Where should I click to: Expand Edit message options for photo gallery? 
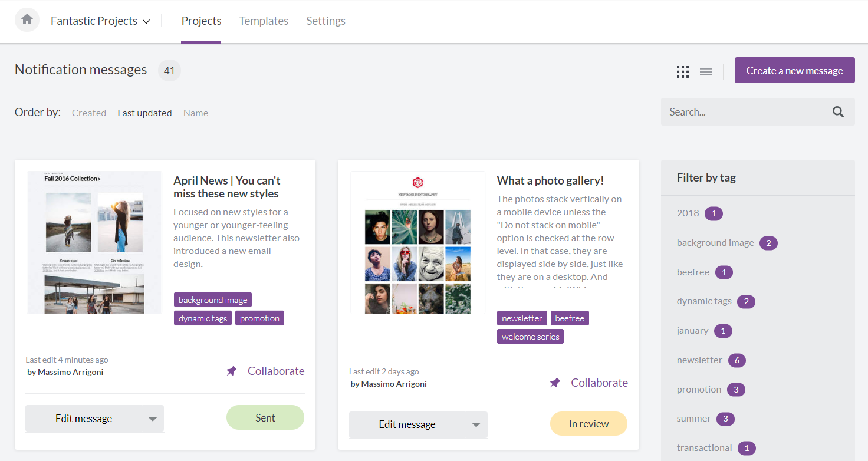(476, 424)
